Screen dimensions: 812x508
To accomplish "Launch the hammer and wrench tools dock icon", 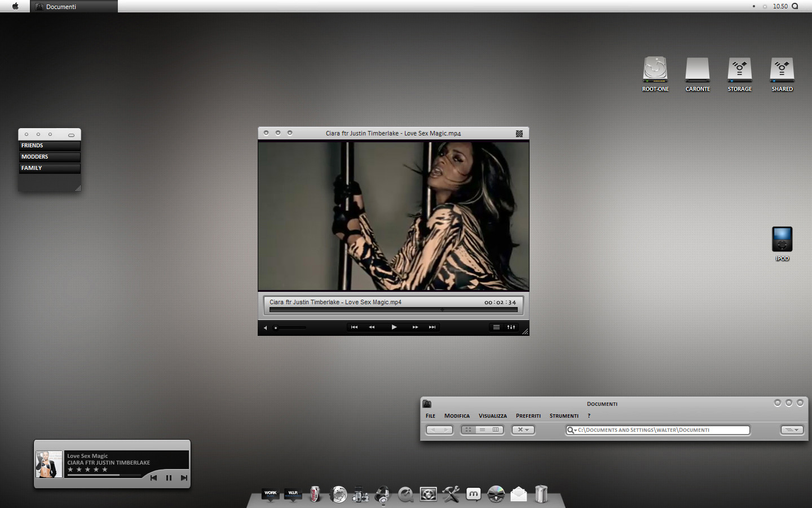I will coord(451,494).
